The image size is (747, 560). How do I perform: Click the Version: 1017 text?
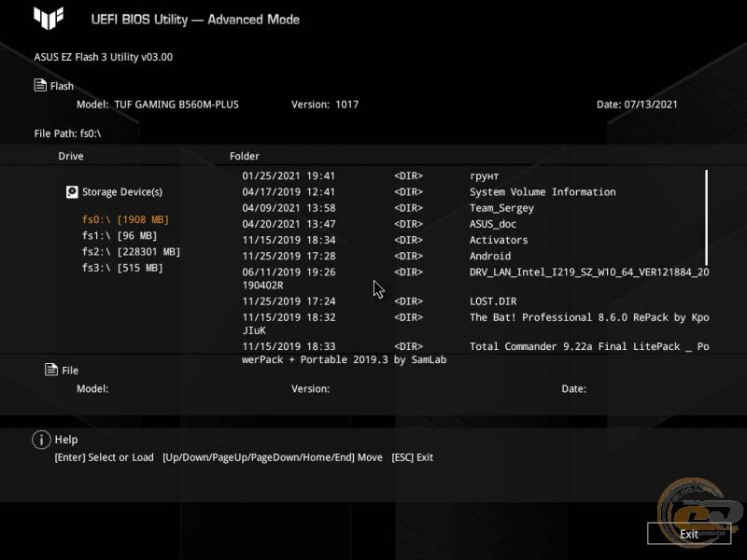[325, 105]
